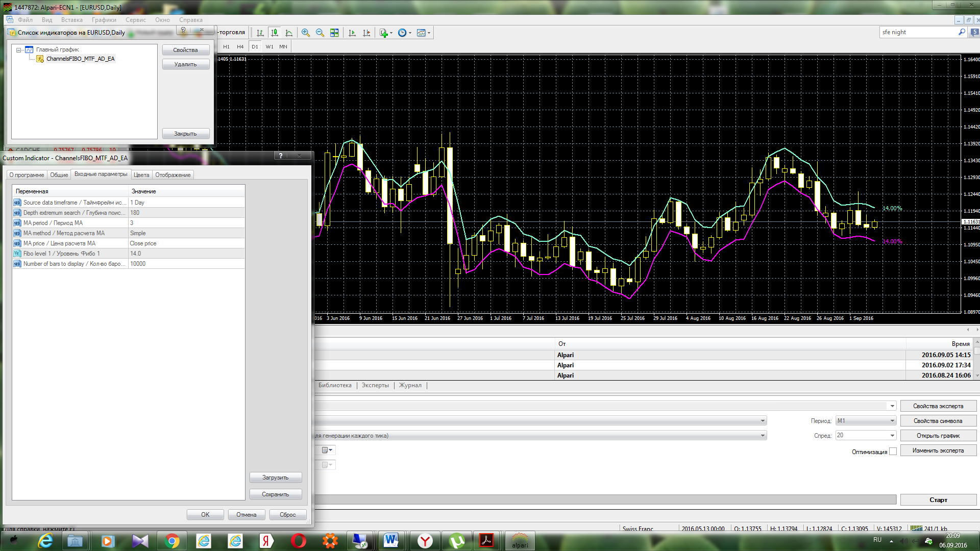980x551 pixels.
Task: Zoom out of the chart
Action: [320, 33]
